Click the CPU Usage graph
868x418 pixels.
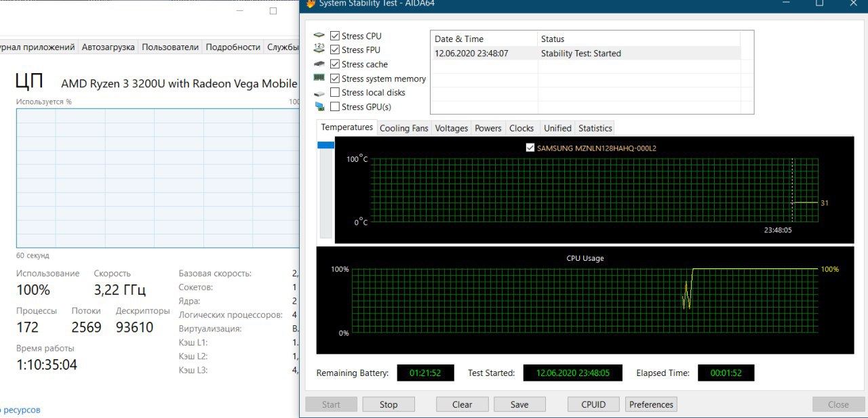(585, 301)
